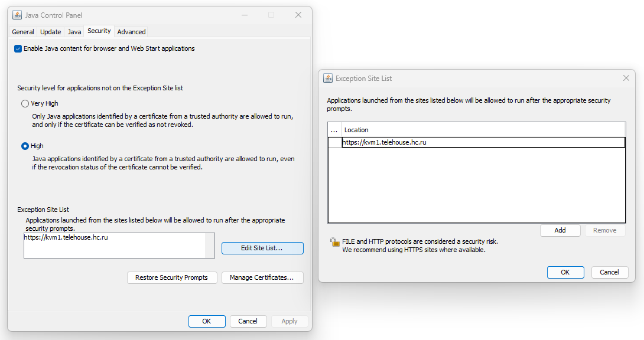Select the Security tab
The height and width of the screenshot is (340, 644).
click(x=99, y=31)
